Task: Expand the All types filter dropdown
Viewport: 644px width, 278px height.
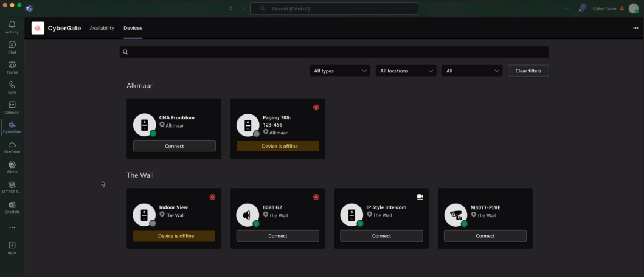Action: tap(340, 71)
